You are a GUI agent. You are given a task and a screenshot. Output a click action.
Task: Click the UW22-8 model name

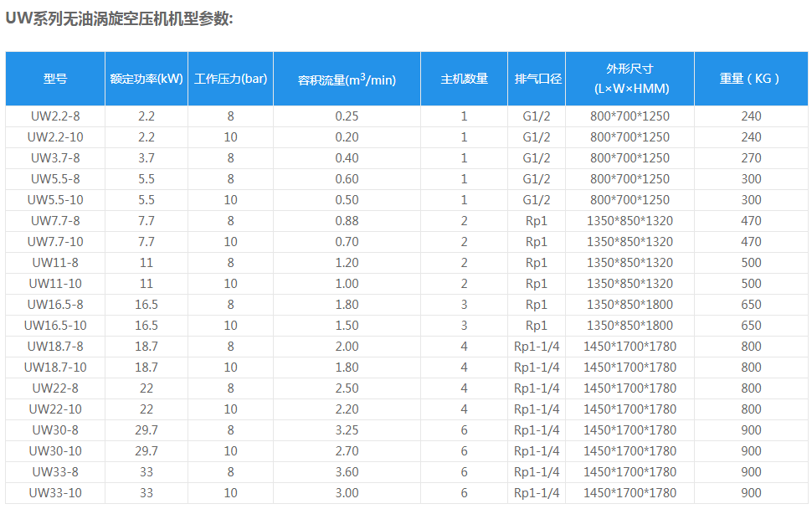55,388
